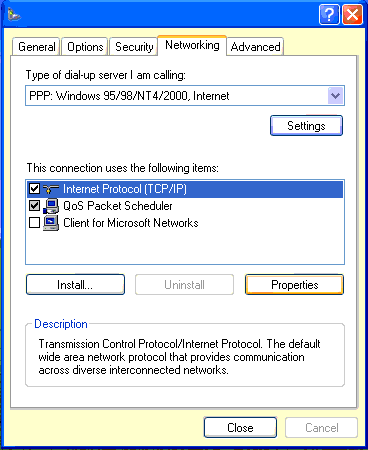Click the question mark help button

tap(329, 15)
